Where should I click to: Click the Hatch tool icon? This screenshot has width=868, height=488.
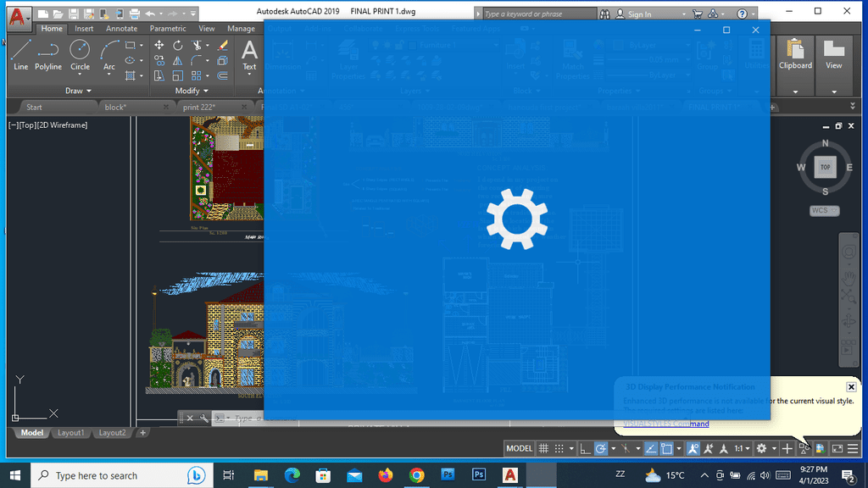point(130,75)
